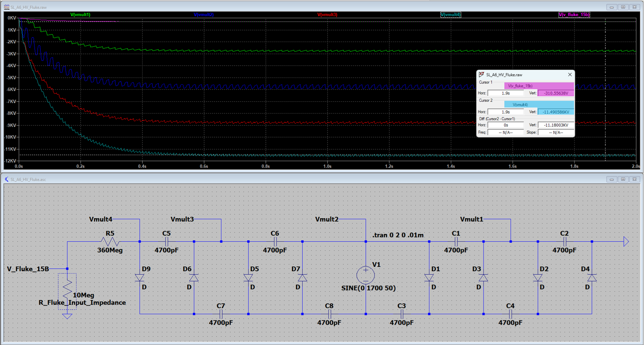Close the cursor readout dialog
The image size is (644, 345).
click(570, 75)
